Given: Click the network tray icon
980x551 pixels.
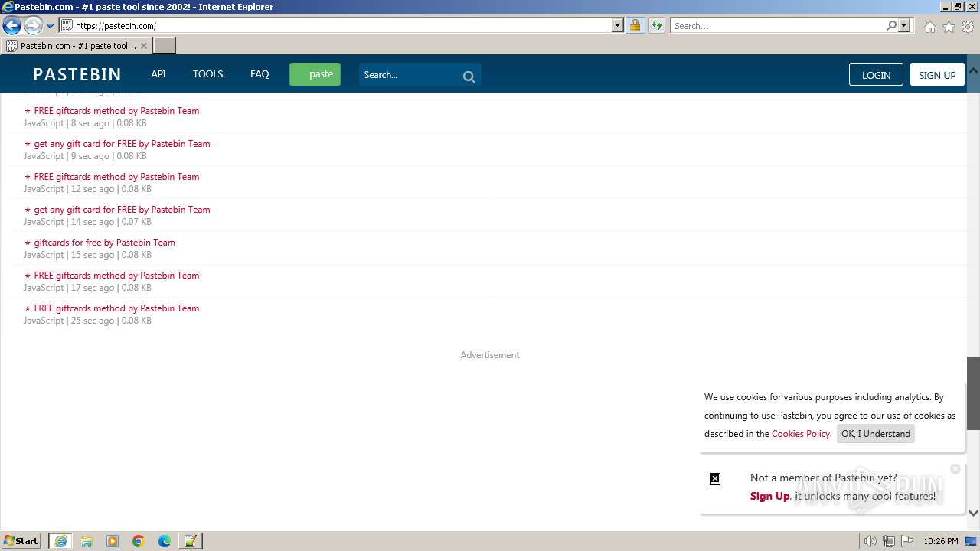Looking at the screenshot, I should [889, 541].
